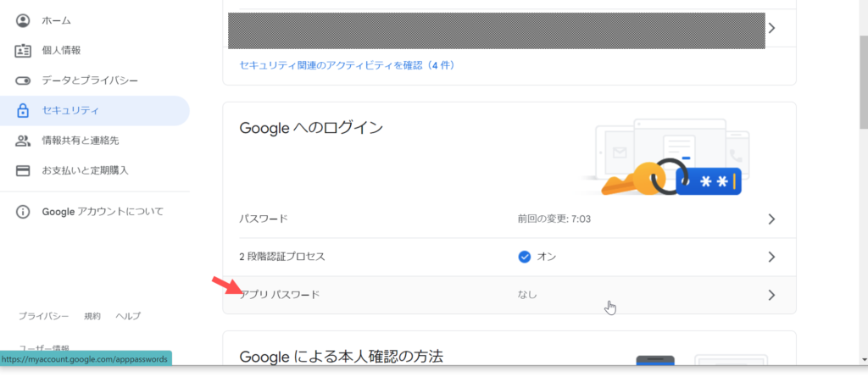Screen dimensions: 868x377
Task: Open the 規約 footer link
Action: pyautogui.click(x=92, y=316)
